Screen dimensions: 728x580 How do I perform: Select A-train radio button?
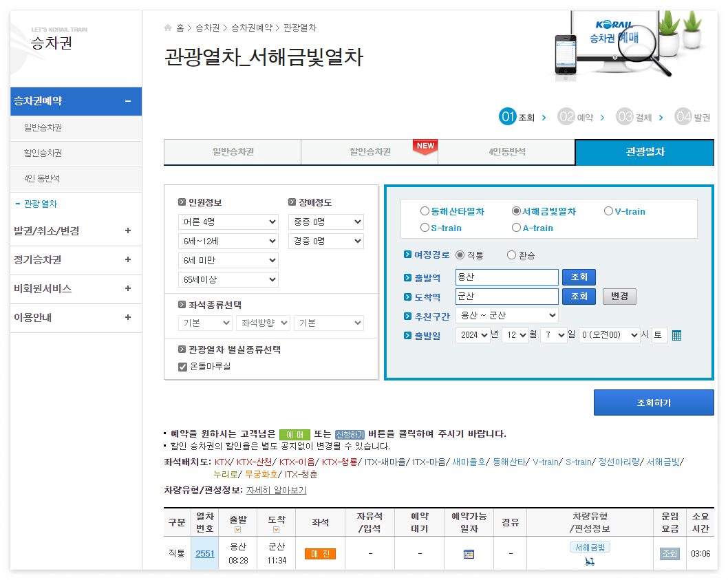pos(516,228)
